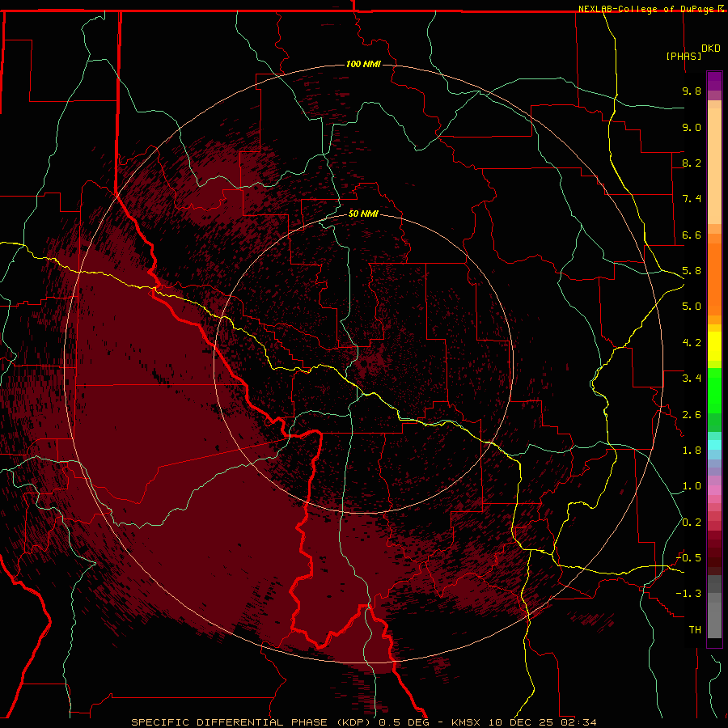Click the 02:34 timestamp in the caption
This screenshot has height=728, width=728.
[578, 722]
